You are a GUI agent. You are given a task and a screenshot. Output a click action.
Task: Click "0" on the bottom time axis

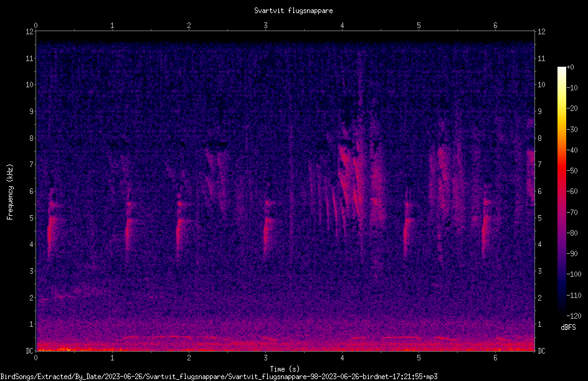(x=36, y=358)
